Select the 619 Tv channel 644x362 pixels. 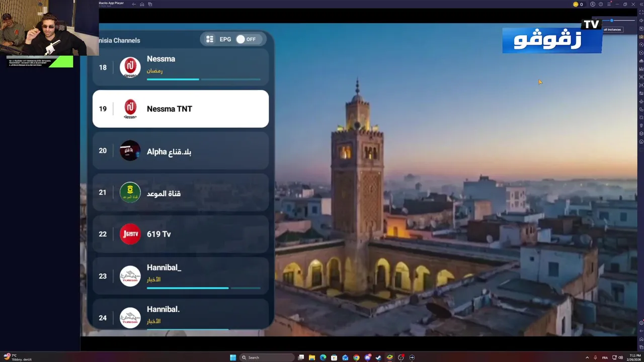point(181,234)
